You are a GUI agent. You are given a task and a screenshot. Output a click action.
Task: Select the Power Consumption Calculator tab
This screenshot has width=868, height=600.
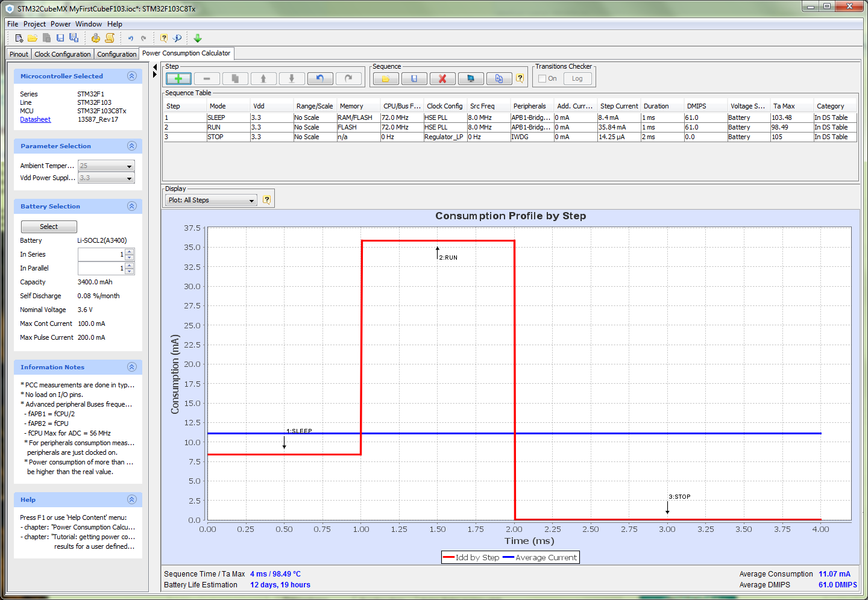pos(186,53)
